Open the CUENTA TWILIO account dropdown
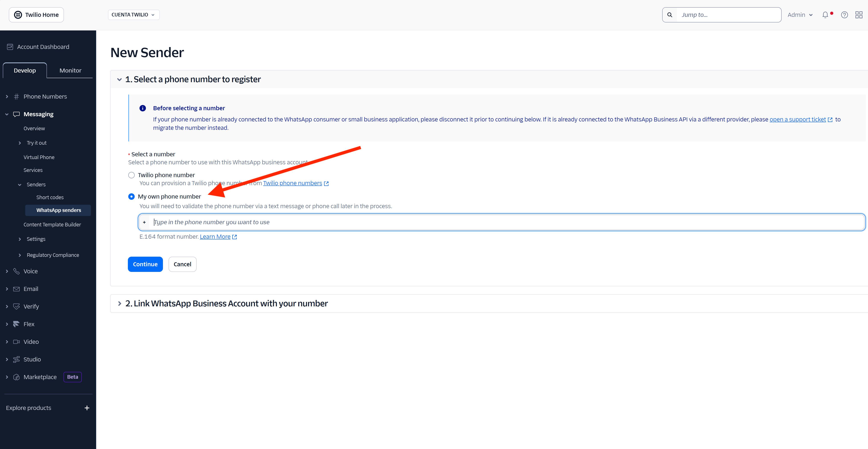The height and width of the screenshot is (449, 868). 133,15
